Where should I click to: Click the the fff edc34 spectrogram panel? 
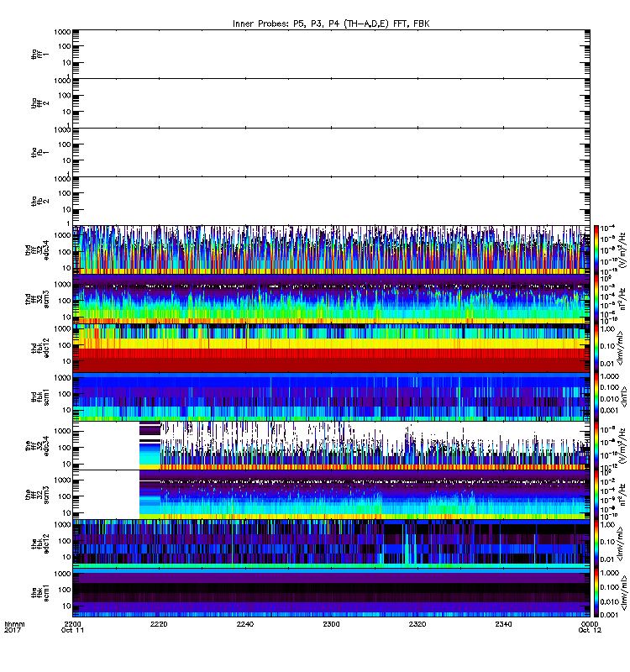331,446
